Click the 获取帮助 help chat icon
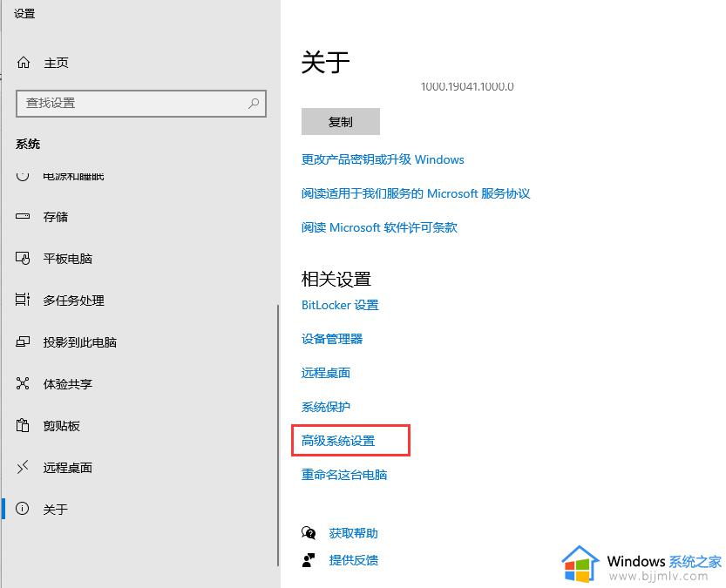The image size is (726, 588). (x=309, y=533)
